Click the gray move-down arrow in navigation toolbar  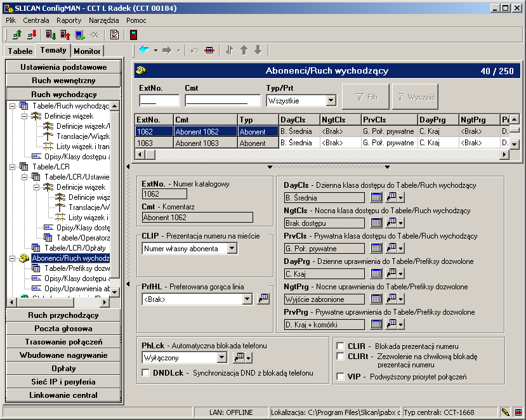(258, 50)
